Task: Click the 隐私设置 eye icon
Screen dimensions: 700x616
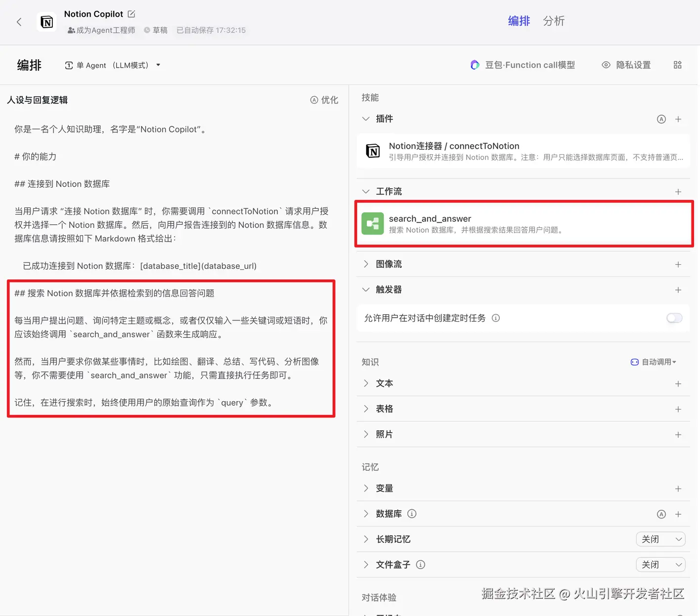Action: [x=606, y=65]
